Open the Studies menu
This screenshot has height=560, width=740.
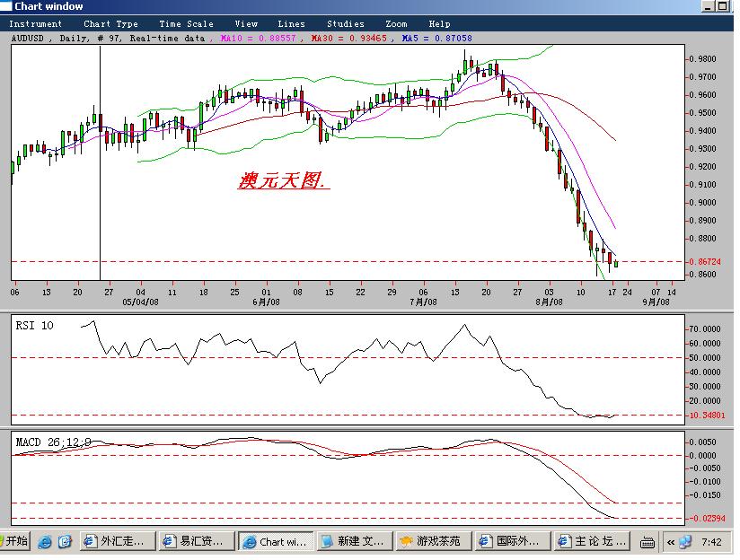[346, 23]
